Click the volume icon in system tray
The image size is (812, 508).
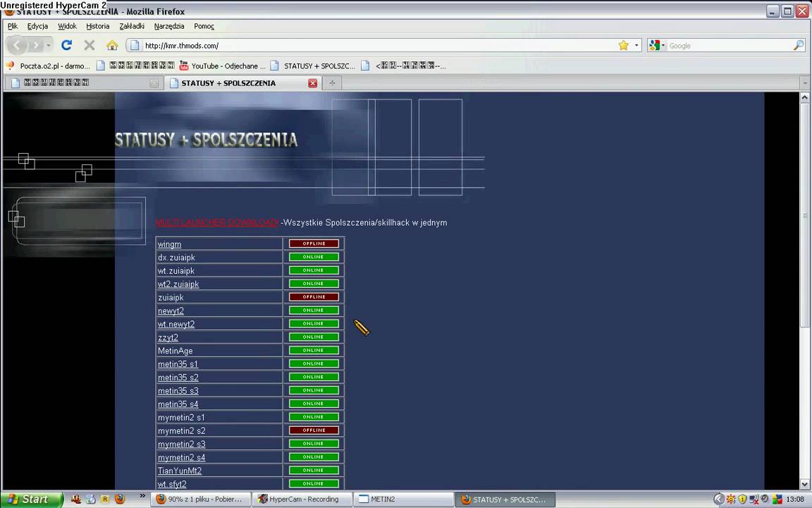pos(764,500)
